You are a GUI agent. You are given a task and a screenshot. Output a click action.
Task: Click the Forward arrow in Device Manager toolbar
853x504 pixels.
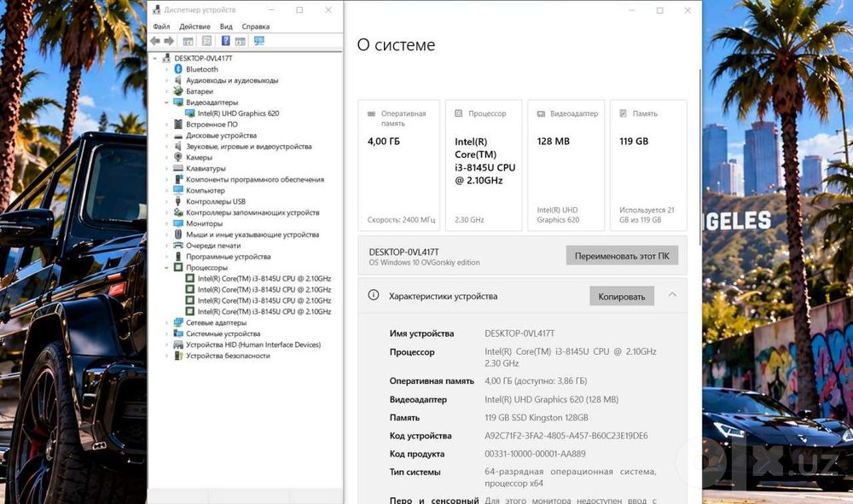pos(169,41)
